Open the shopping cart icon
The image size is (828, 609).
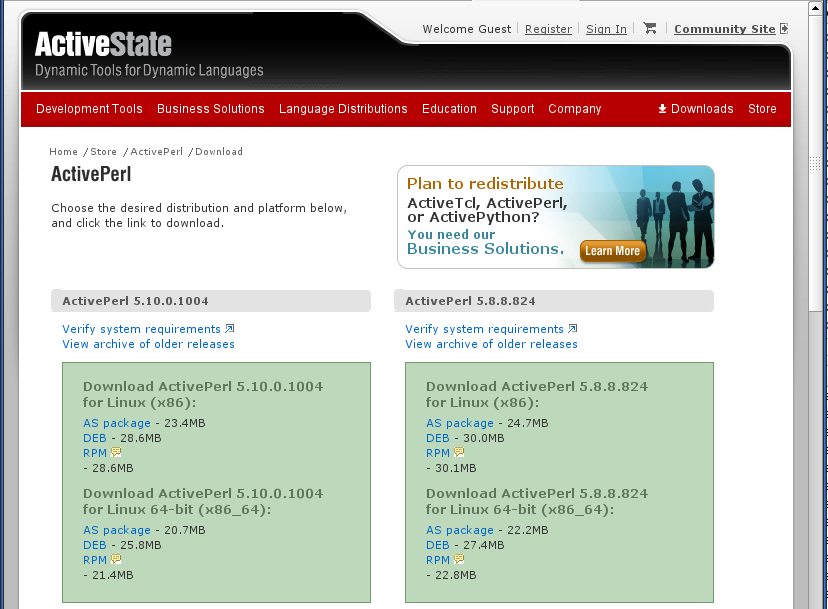click(650, 29)
